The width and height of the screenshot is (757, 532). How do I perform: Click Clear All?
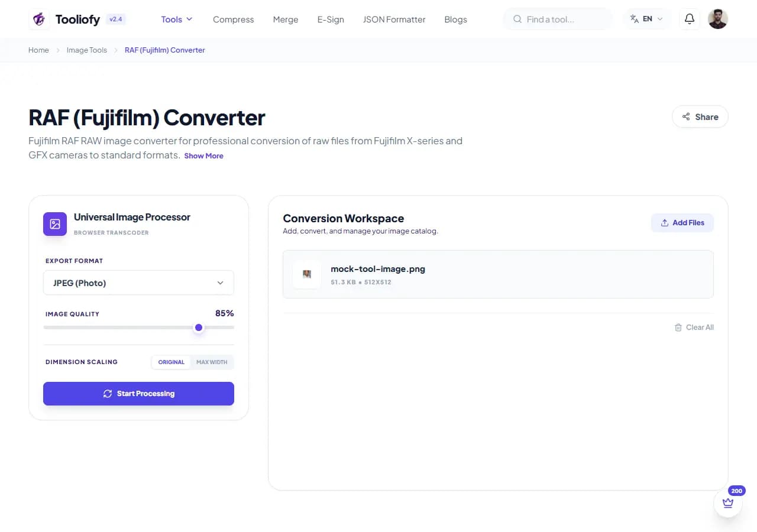694,327
